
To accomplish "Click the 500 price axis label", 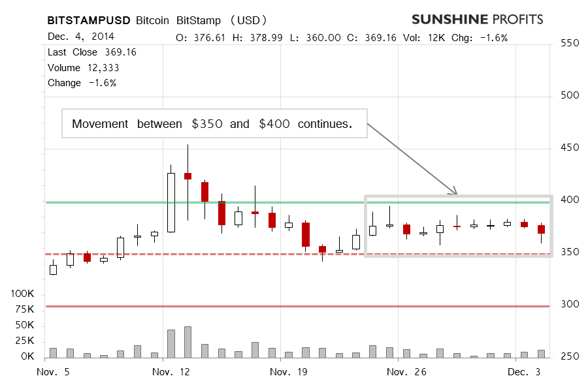I will [x=570, y=95].
